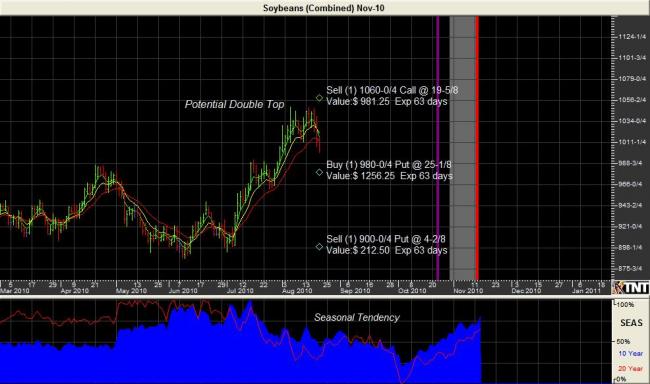
Task: Click the 'Seasonal Tendency' label
Action: 357,317
